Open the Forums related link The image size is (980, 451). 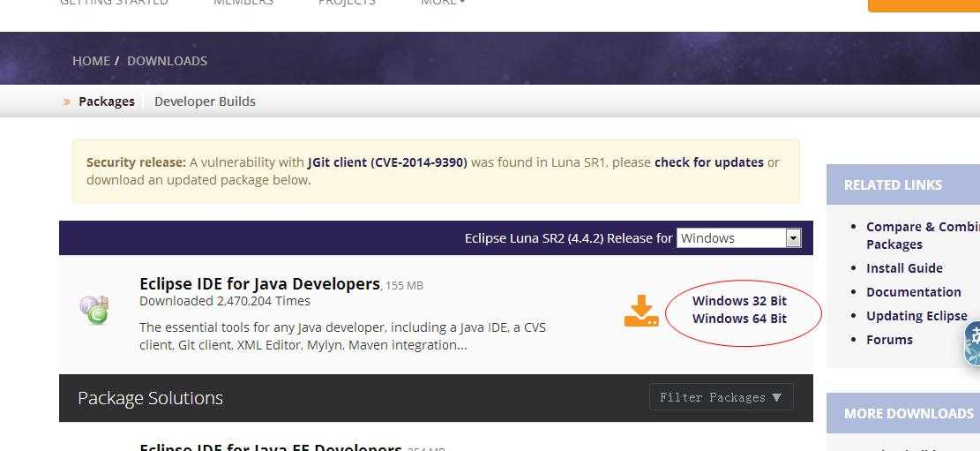(889, 340)
